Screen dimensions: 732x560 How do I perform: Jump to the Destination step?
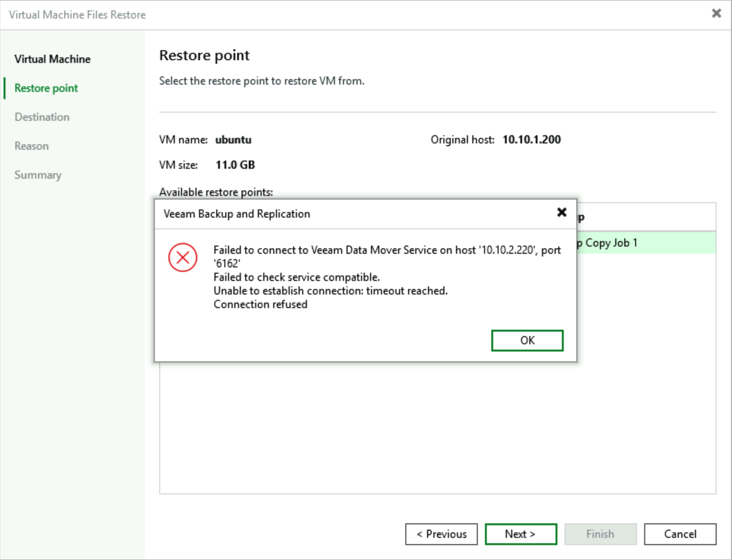point(42,117)
